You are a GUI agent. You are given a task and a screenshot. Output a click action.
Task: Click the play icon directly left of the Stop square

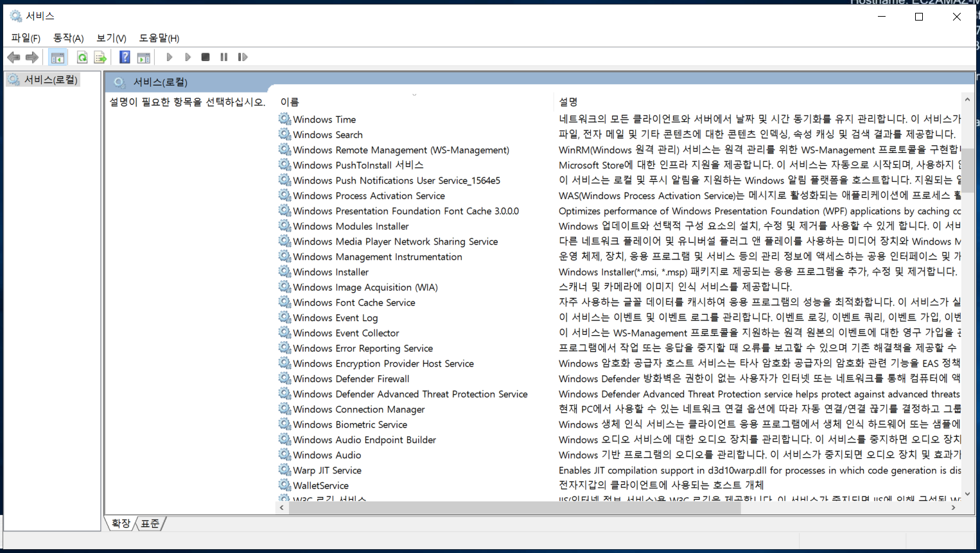click(x=188, y=57)
